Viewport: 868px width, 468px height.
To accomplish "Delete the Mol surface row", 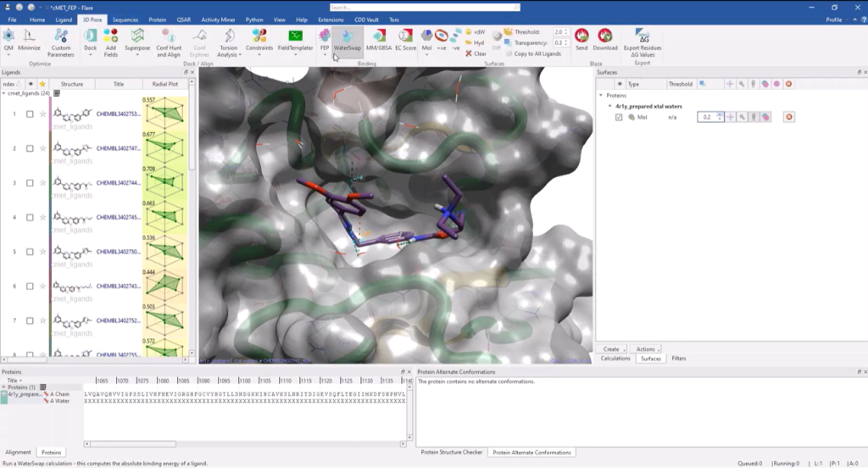I will click(x=789, y=117).
